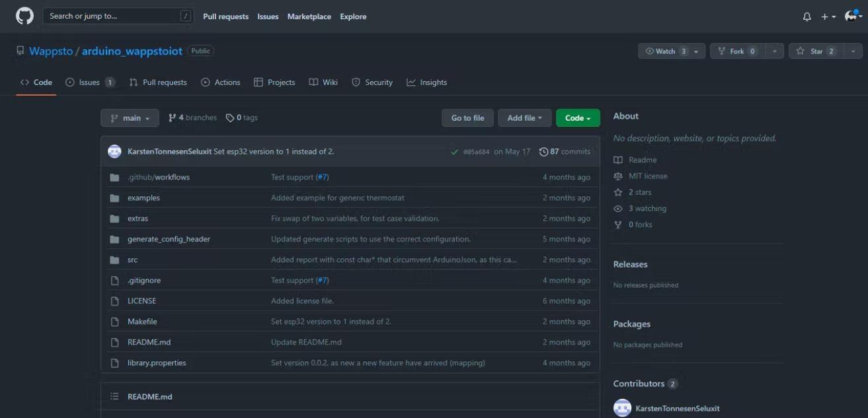868x418 pixels.
Task: Click the folder icon beside src
Action: click(x=114, y=260)
